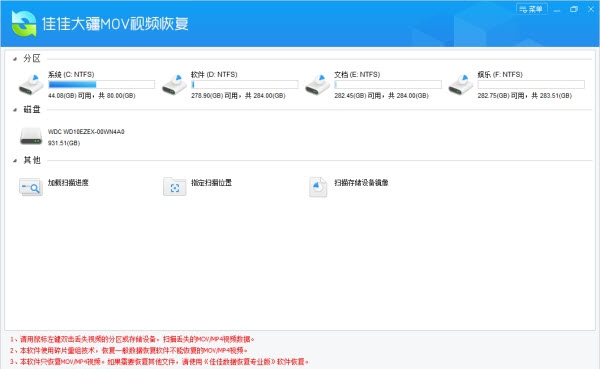Click the C: drive usage bar
The width and height of the screenshot is (600, 369).
click(x=101, y=85)
